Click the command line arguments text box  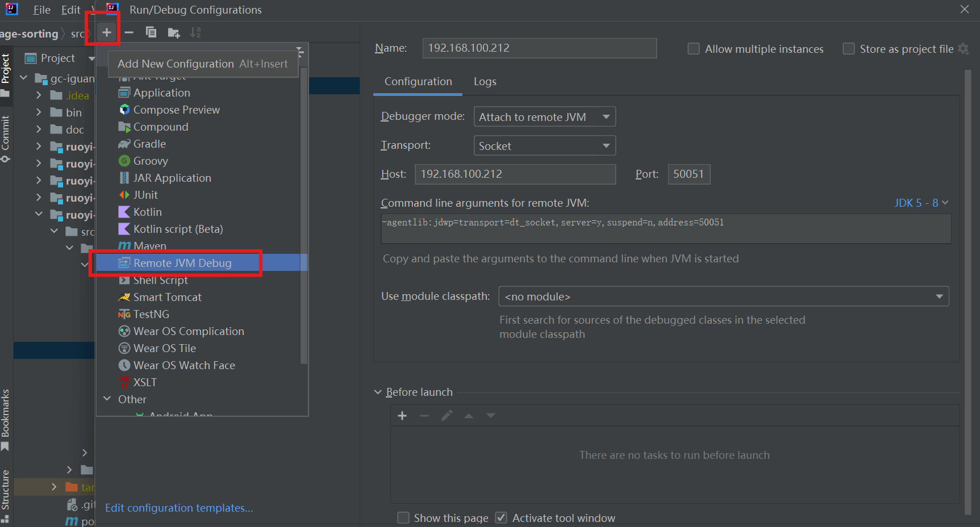pos(666,229)
